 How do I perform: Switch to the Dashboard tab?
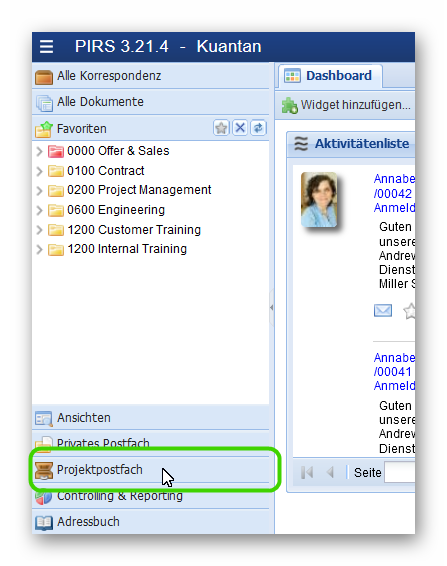[330, 76]
